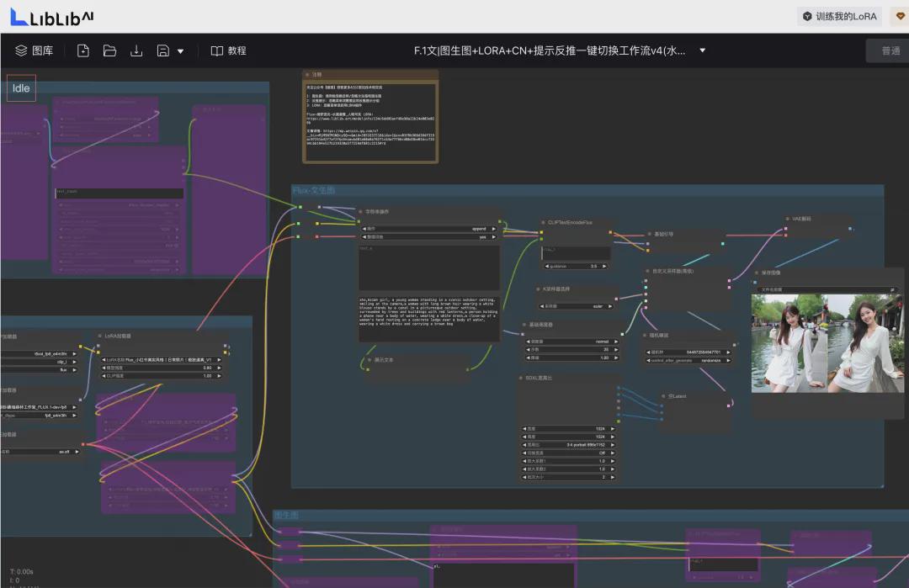Increase the guidance value with right arrow

[606, 266]
